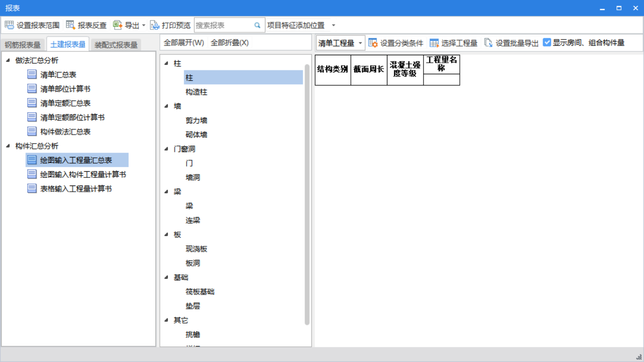Switch to the 钢筋报表量 tab
The height and width of the screenshot is (362, 644).
click(x=23, y=45)
